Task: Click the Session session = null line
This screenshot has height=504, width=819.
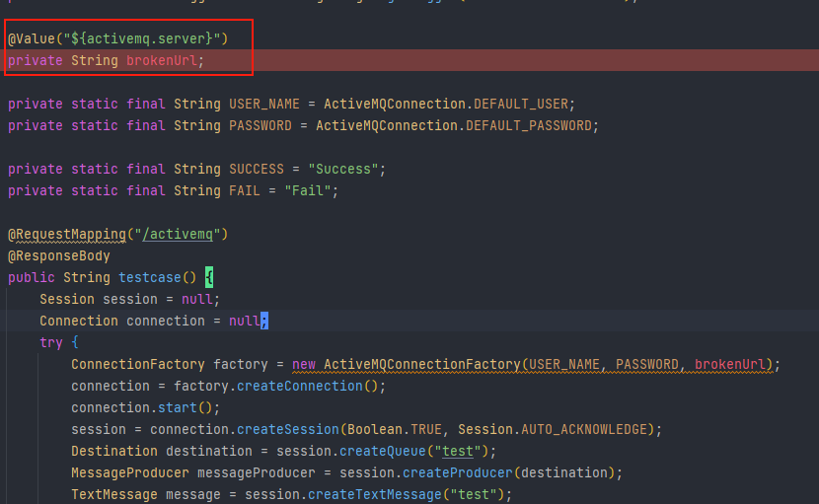Action: tap(129, 300)
